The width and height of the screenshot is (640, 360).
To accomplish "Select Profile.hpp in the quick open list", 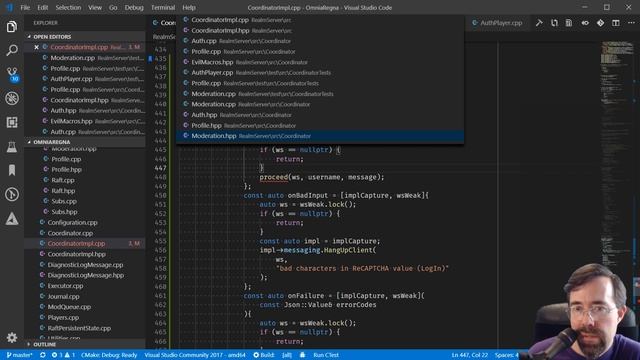I will coord(320,126).
